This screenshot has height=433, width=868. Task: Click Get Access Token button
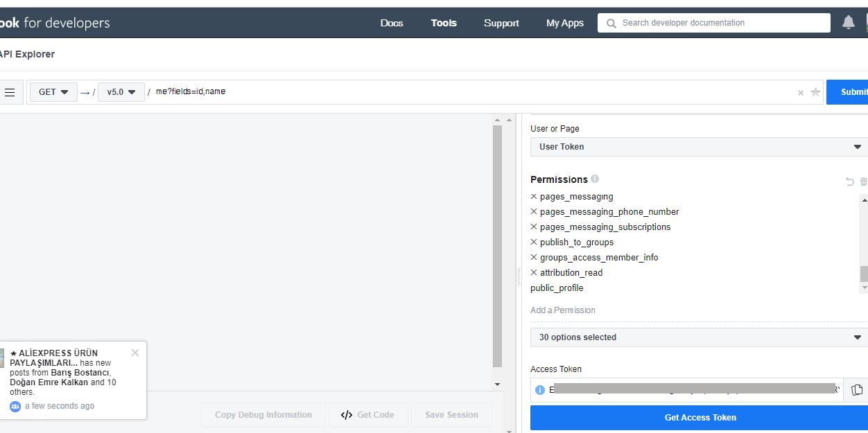pyautogui.click(x=699, y=418)
